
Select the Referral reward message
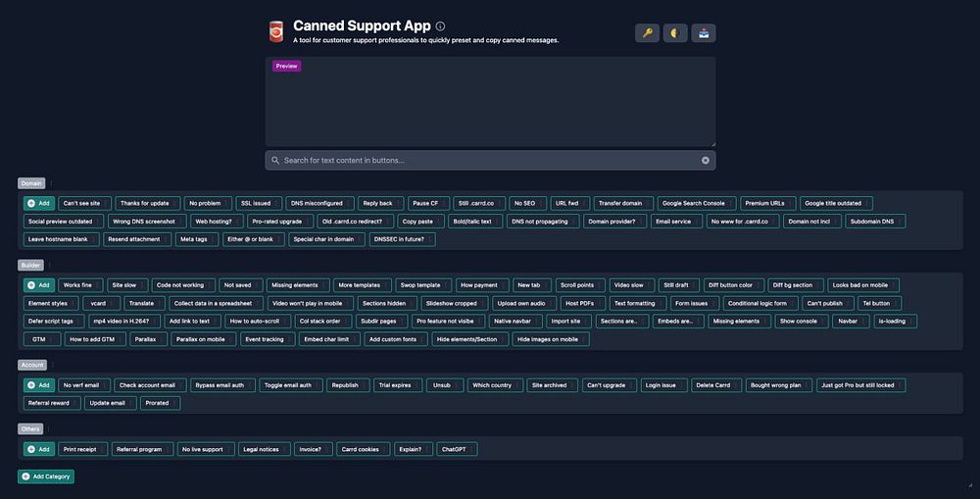pos(52,403)
